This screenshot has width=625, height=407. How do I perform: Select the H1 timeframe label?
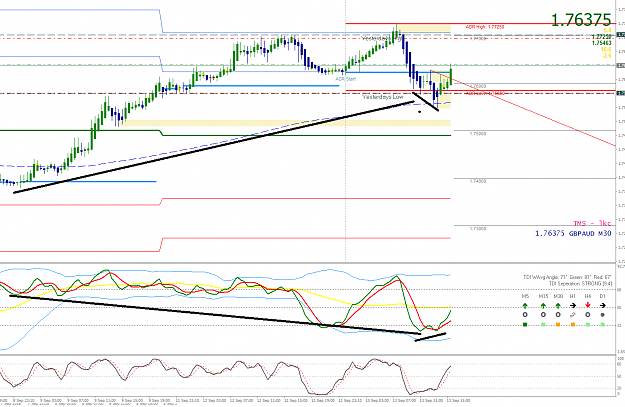point(573,296)
